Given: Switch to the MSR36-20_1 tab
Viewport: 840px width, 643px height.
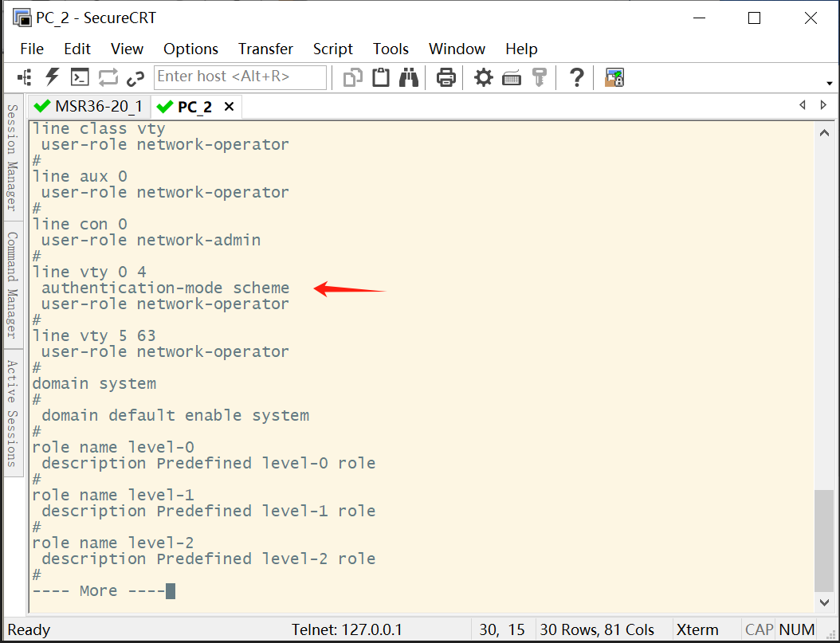Looking at the screenshot, I should 89,107.
